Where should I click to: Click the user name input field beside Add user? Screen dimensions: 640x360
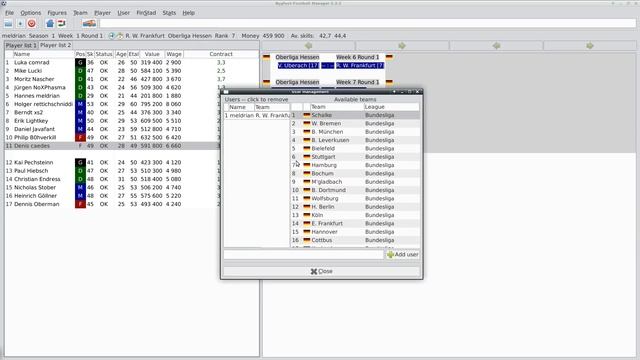click(x=303, y=255)
